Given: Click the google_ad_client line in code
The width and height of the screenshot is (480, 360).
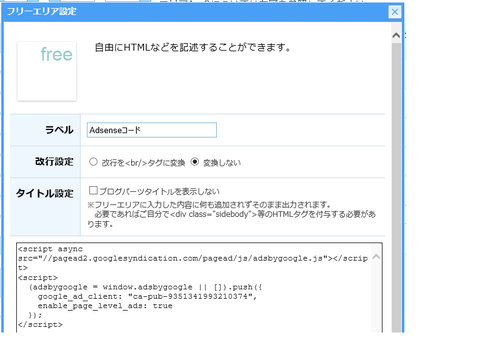Looking at the screenshot, I should 147,297.
